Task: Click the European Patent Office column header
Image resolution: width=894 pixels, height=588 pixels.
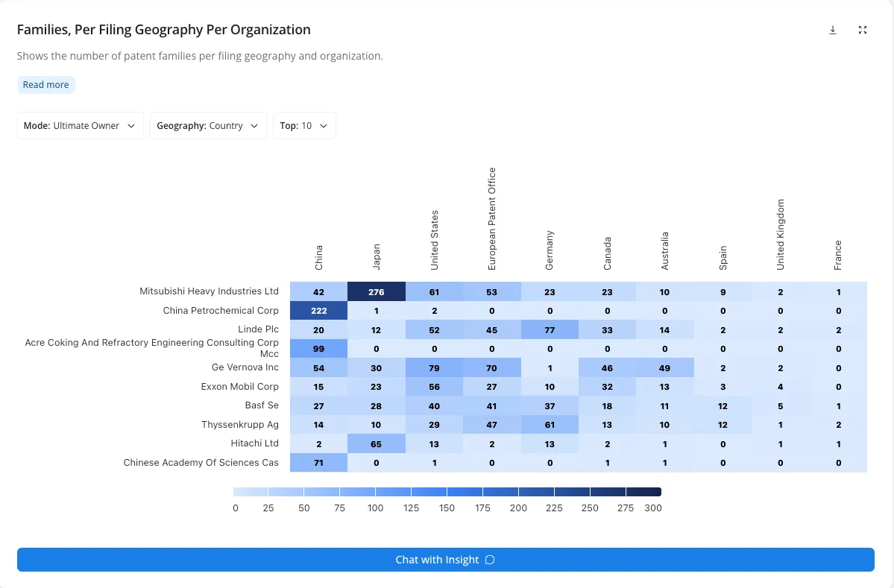Action: tap(492, 219)
